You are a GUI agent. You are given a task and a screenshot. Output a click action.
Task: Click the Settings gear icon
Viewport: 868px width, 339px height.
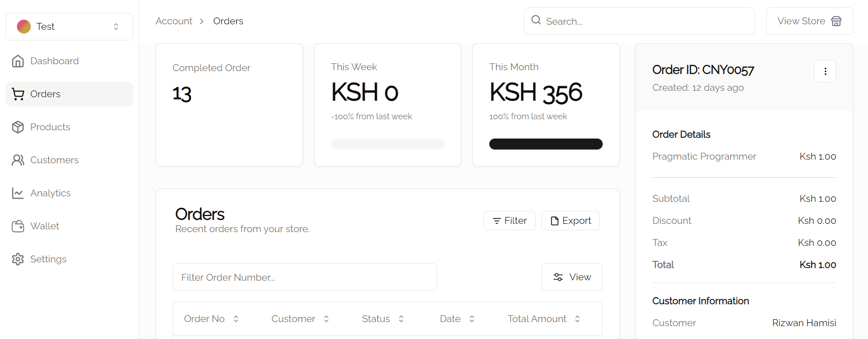18,259
